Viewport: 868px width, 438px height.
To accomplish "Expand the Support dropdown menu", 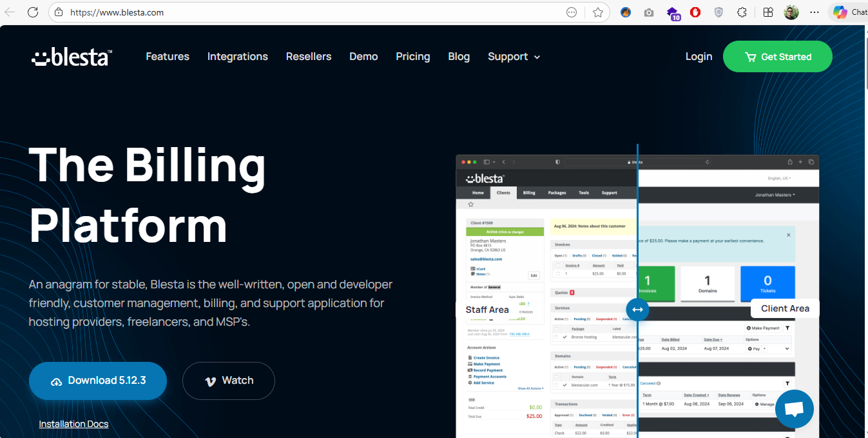I will tap(514, 57).
